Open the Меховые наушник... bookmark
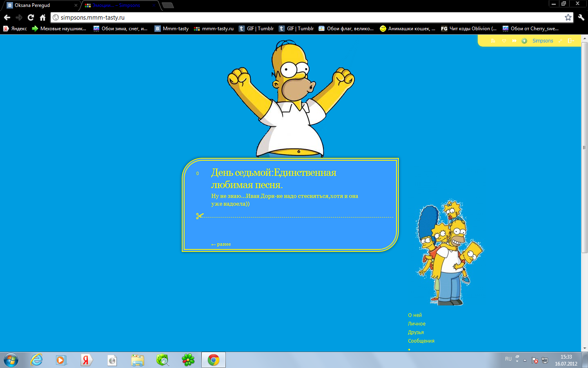The width and height of the screenshot is (588, 368). 59,29
